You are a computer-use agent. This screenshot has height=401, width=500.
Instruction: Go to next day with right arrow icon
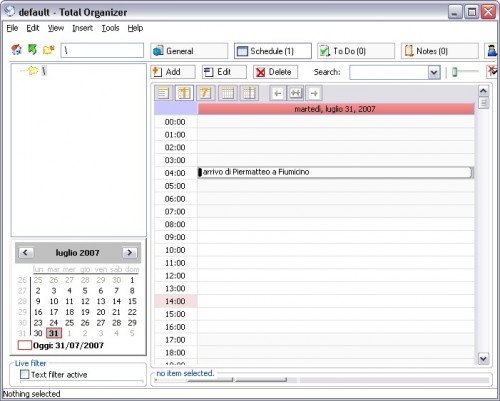pos(314,93)
